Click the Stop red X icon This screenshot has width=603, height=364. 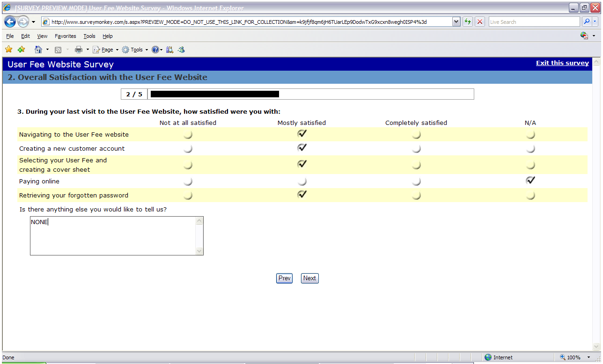tap(480, 22)
